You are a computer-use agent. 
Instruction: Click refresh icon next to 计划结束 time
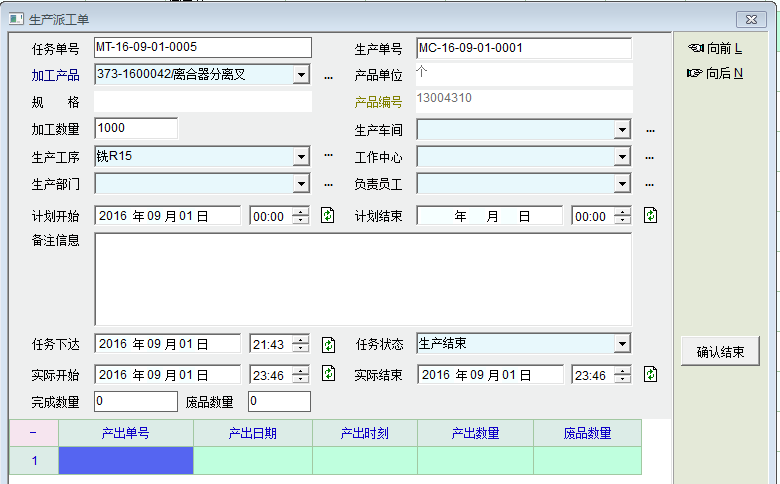(651, 216)
